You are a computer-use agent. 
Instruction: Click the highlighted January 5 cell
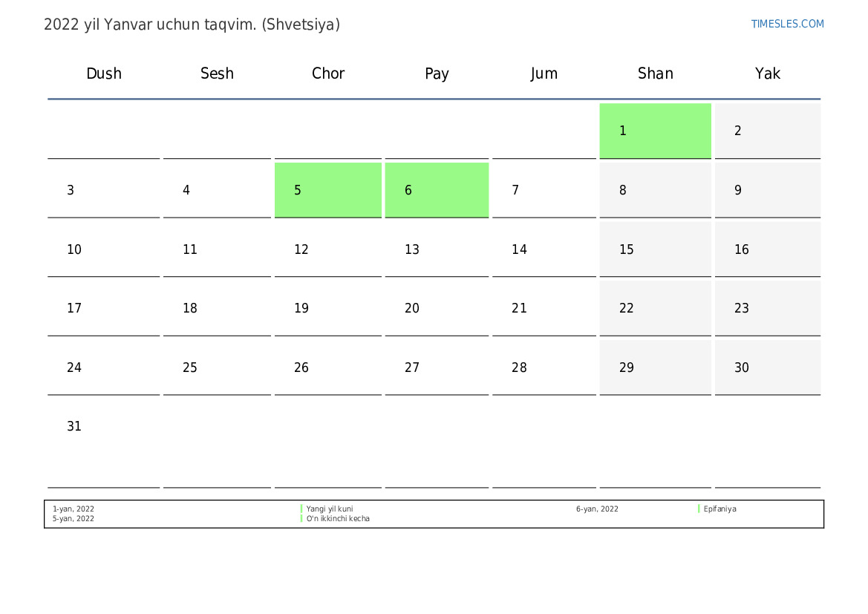tap(327, 190)
